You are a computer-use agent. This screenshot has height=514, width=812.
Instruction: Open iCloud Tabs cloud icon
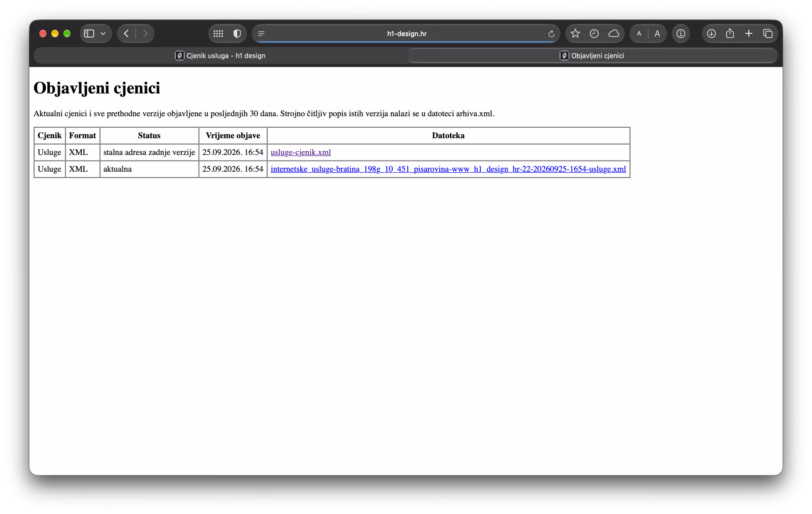614,33
